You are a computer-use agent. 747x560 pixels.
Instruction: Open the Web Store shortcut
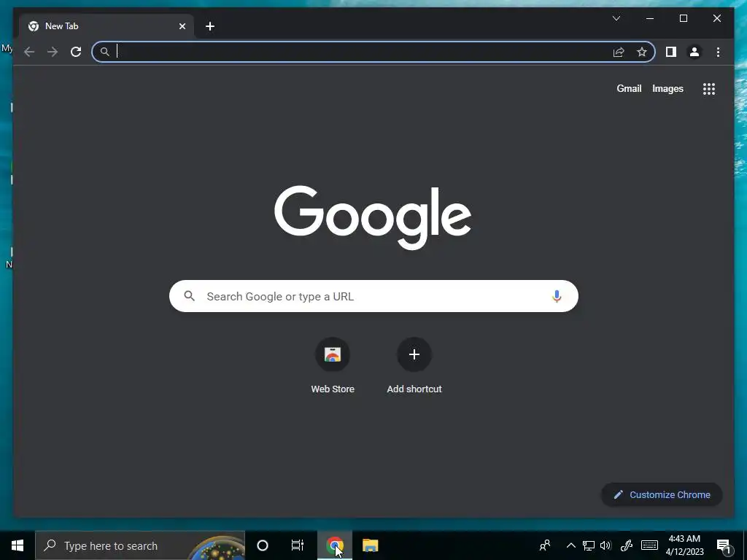(x=333, y=366)
